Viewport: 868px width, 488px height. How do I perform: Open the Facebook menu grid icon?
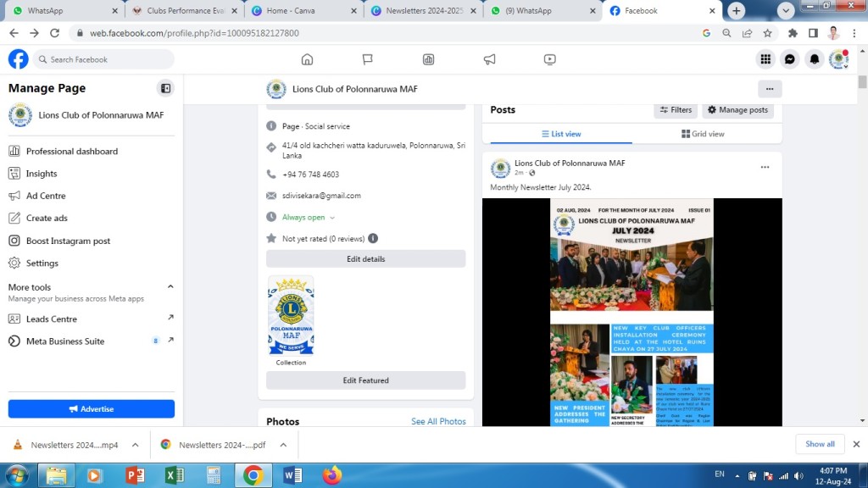click(x=765, y=59)
